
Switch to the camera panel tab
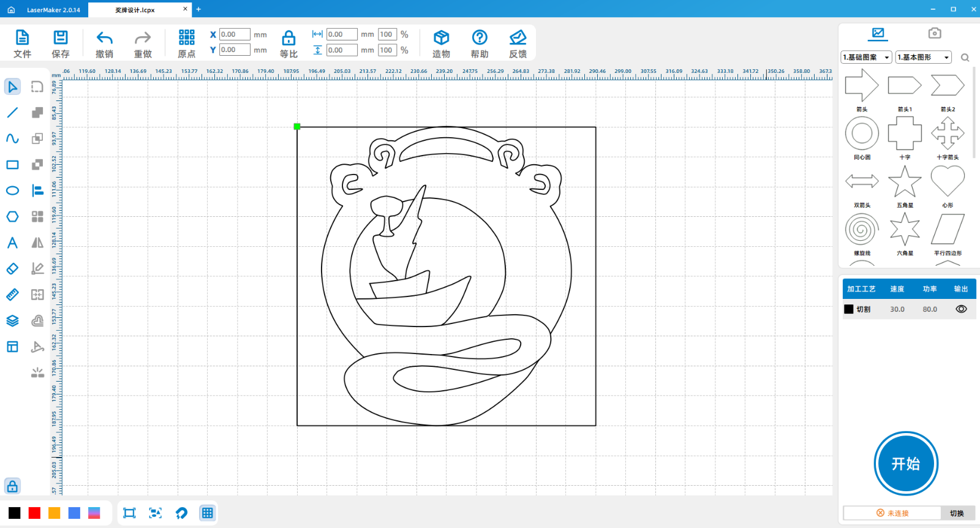point(934,33)
